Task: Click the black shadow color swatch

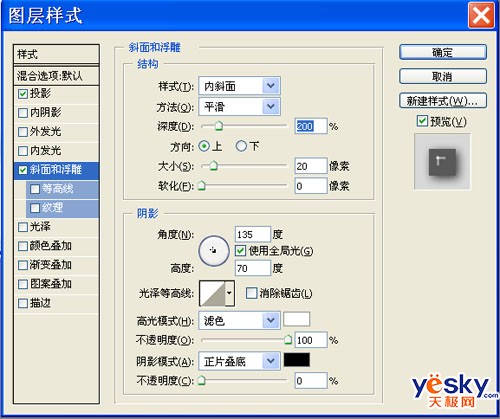Action: [x=297, y=360]
